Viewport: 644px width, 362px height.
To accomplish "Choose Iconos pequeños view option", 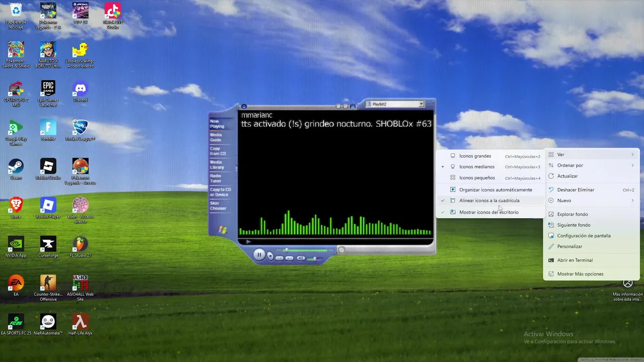I will tap(490, 177).
